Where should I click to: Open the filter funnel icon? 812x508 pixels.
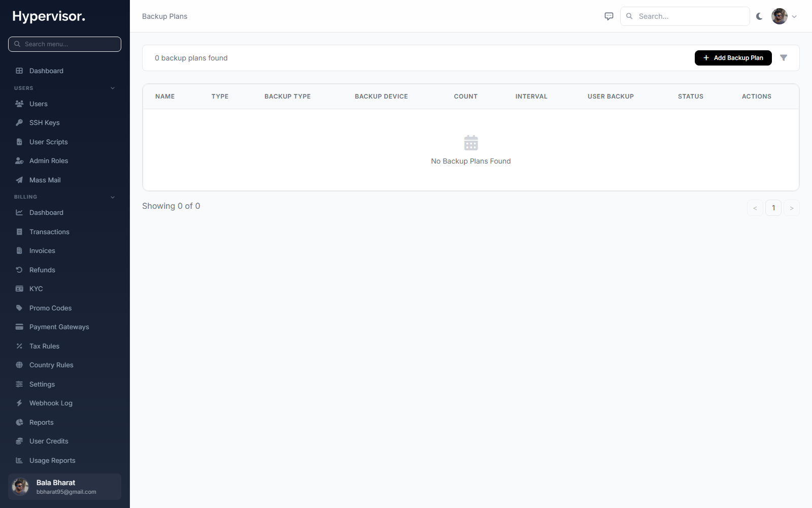click(784, 58)
